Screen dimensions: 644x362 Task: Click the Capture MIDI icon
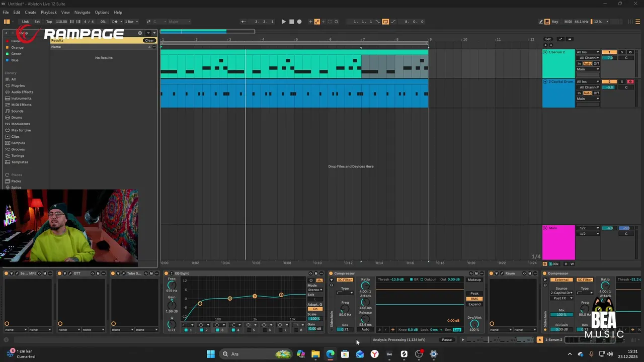(330, 22)
